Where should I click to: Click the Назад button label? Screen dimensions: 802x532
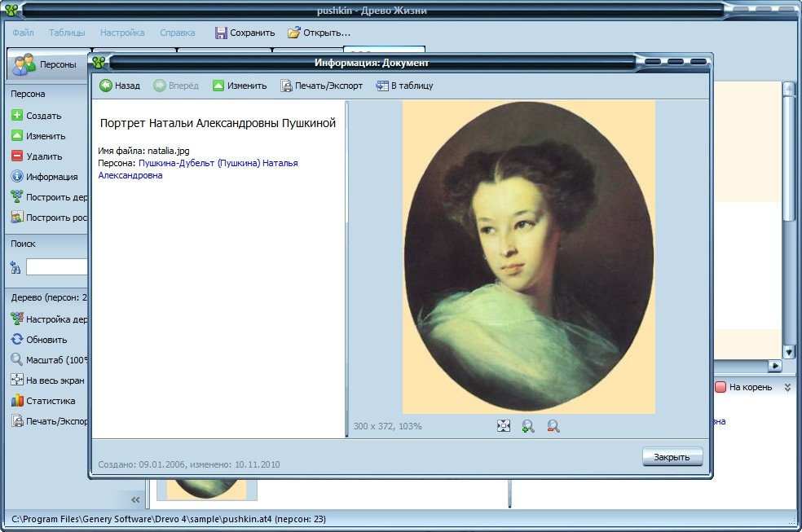tap(127, 86)
